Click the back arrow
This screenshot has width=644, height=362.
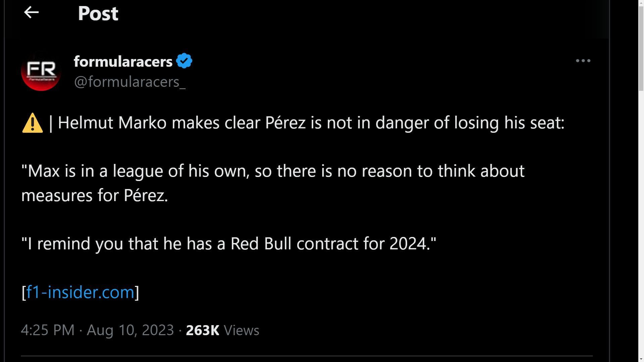pos(32,13)
